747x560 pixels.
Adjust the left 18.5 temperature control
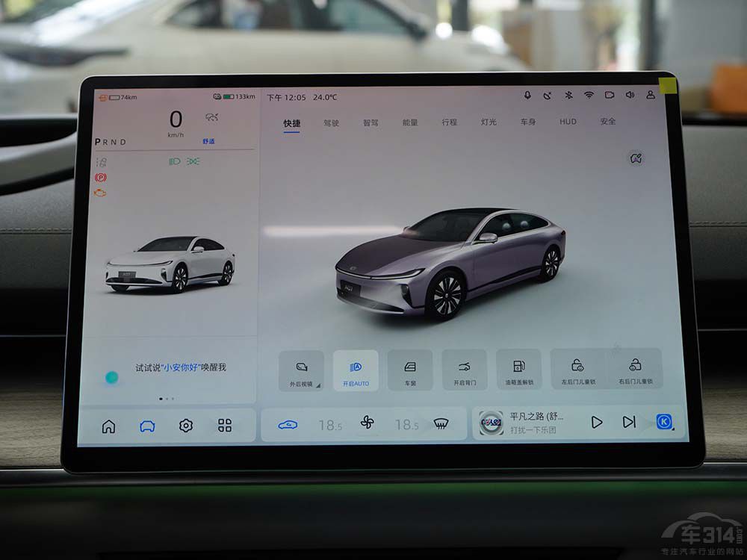(x=329, y=425)
